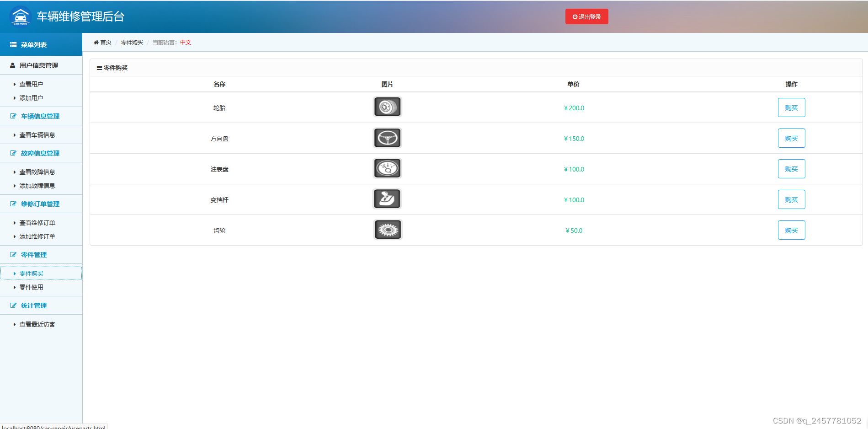Image resolution: width=868 pixels, height=429 pixels.
Task: Collapse the 零件管理 section header
Action: (41, 255)
